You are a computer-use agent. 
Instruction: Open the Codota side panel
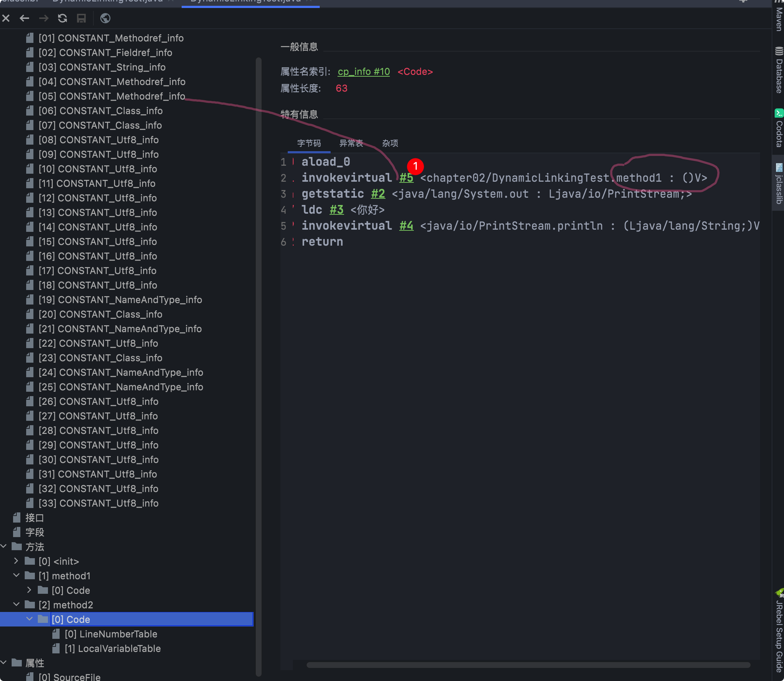pos(779,128)
